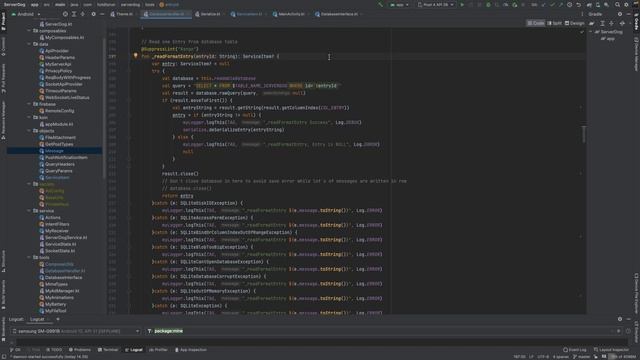Image resolution: width=640 pixels, height=360 pixels.
Task: Switch editor to Design view mode
Action: click(x=575, y=23)
